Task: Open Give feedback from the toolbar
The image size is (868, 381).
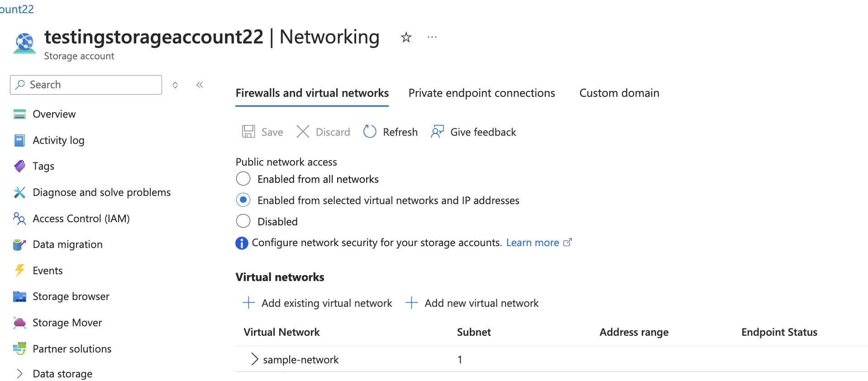Action: [x=473, y=132]
